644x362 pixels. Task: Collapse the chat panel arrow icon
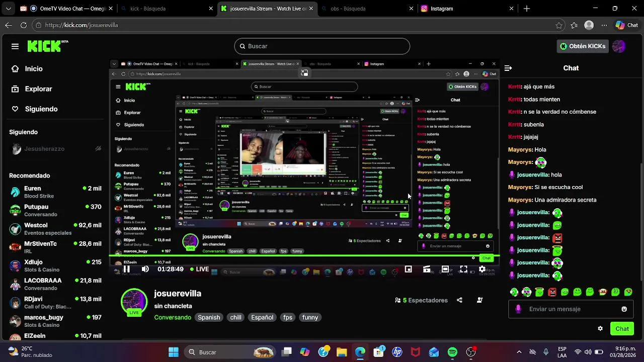pyautogui.click(x=508, y=68)
